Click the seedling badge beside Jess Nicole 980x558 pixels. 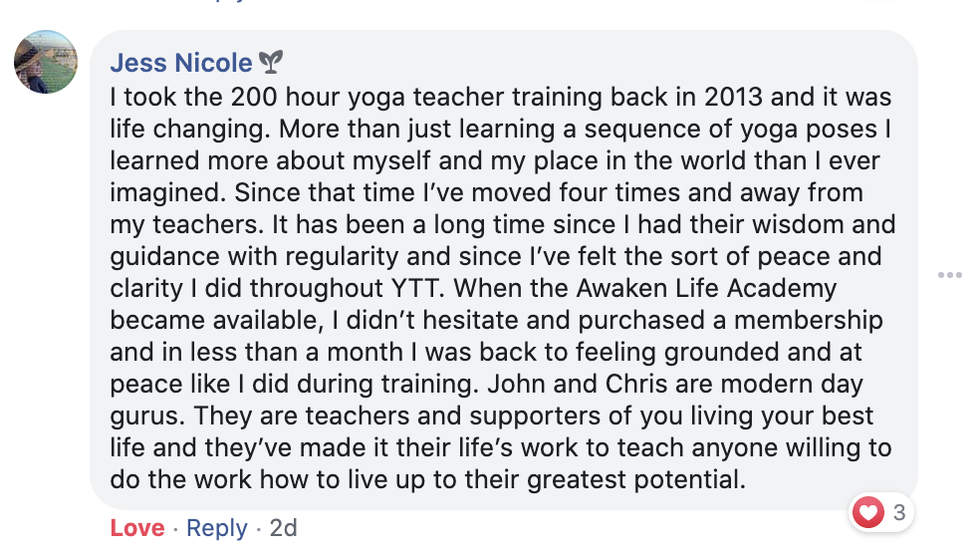tap(271, 62)
